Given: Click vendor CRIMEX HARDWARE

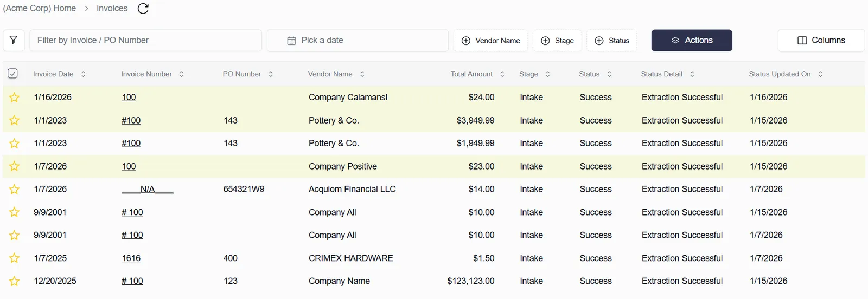Looking at the screenshot, I should click(351, 258).
